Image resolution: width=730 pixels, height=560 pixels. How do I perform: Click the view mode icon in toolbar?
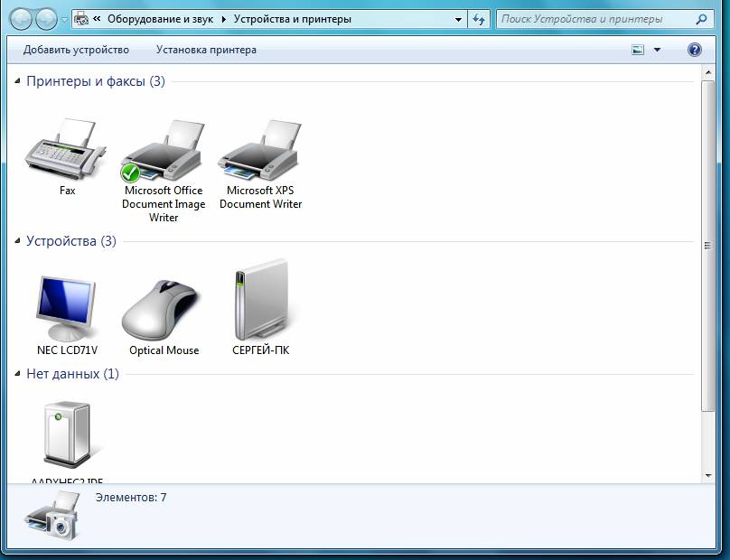coord(638,50)
